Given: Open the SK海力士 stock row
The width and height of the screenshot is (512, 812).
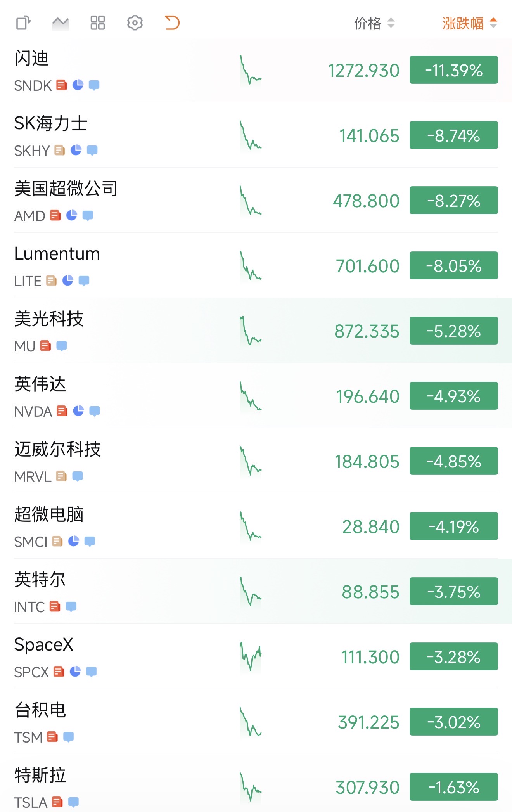Looking at the screenshot, I should pos(256,135).
